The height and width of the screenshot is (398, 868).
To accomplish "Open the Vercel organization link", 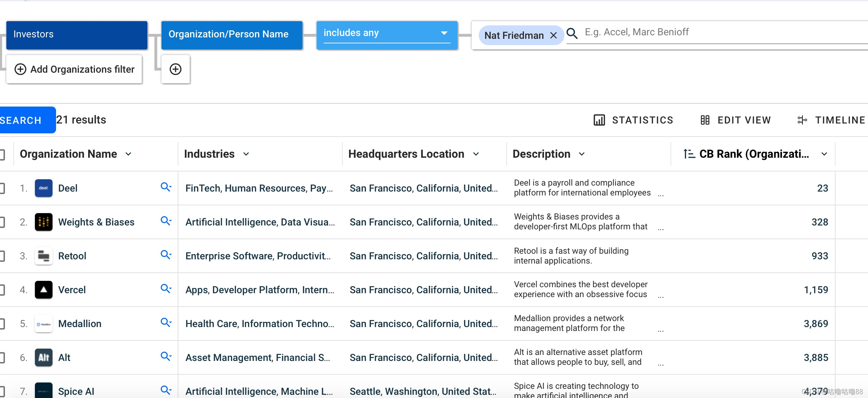I will click(72, 290).
